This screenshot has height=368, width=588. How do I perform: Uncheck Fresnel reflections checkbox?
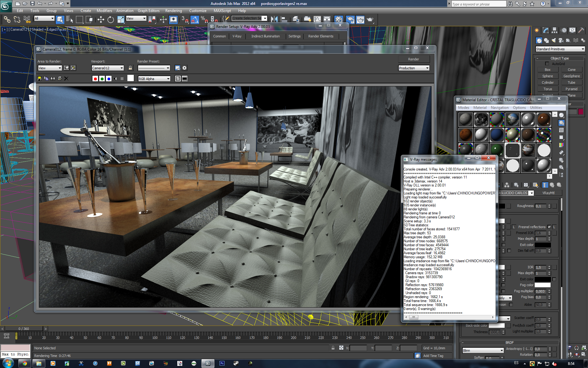coord(549,227)
